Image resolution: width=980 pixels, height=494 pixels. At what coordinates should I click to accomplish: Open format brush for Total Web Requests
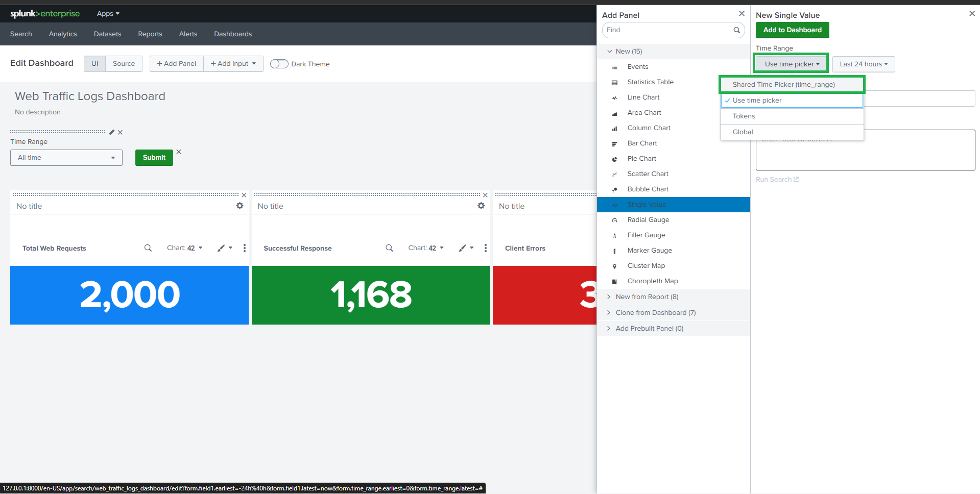click(225, 248)
